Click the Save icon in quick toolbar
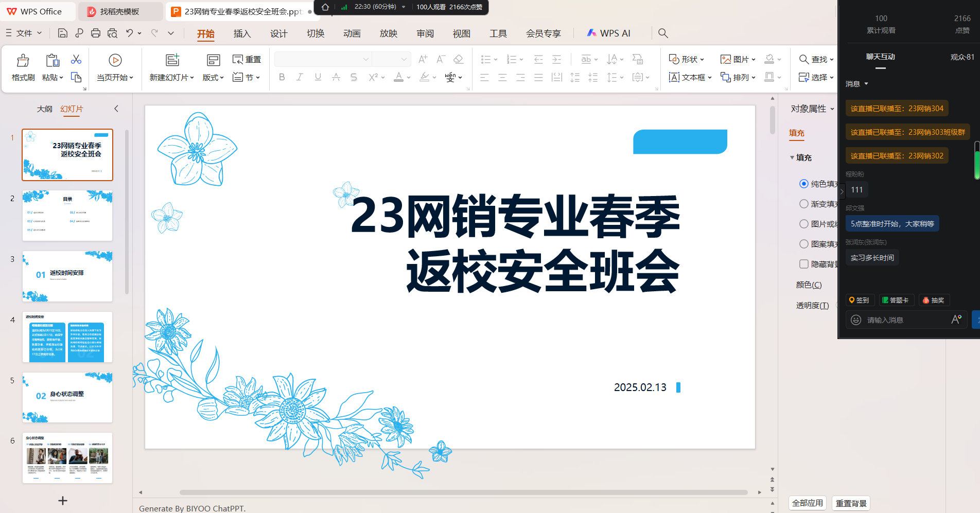The image size is (980, 513). pyautogui.click(x=62, y=33)
